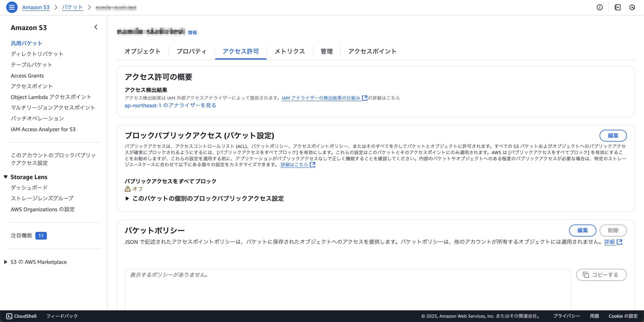The image size is (644, 322).
Task: Click 編集 button for bucket policy
Action: click(x=582, y=230)
